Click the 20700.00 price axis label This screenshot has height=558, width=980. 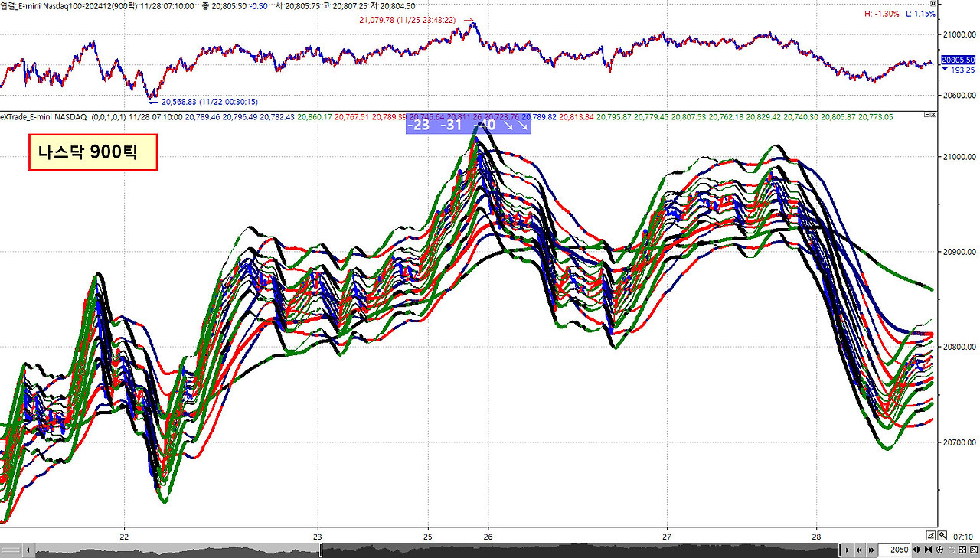coord(960,442)
